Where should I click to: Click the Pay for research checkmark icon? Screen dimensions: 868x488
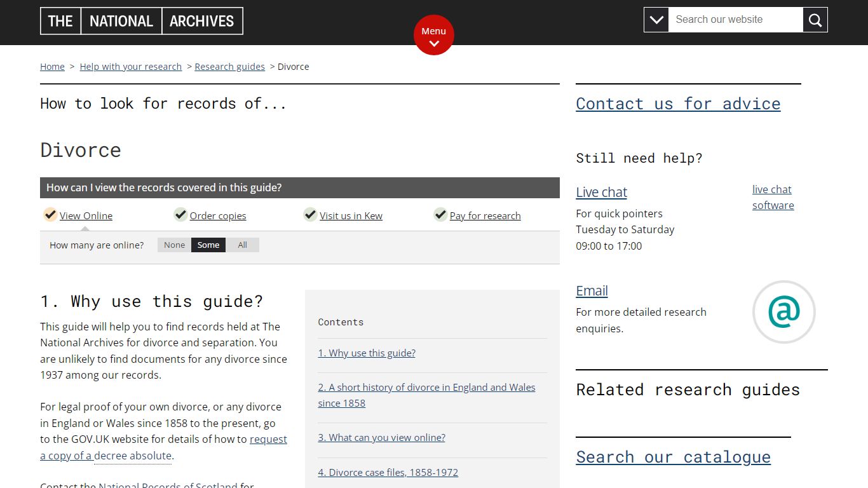tap(440, 214)
